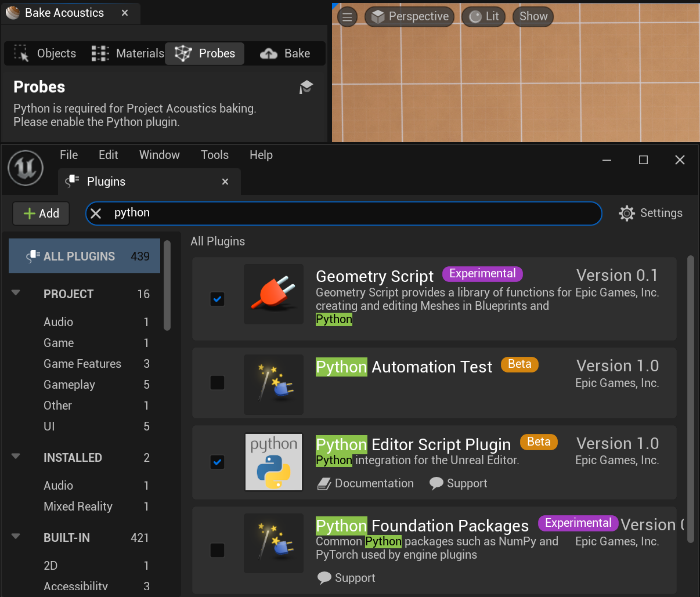Open the Lit view mode dropdown

click(483, 16)
